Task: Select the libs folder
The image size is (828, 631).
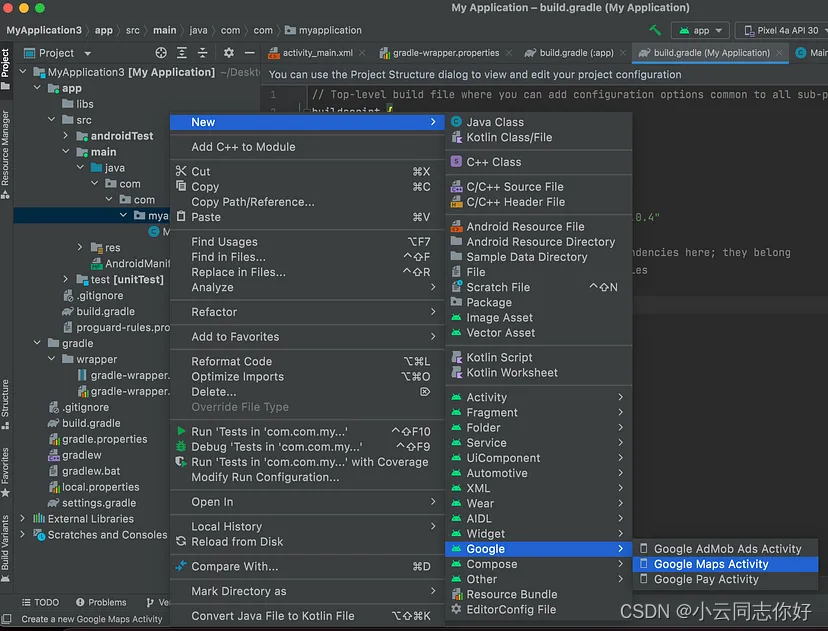Action: (x=78, y=104)
